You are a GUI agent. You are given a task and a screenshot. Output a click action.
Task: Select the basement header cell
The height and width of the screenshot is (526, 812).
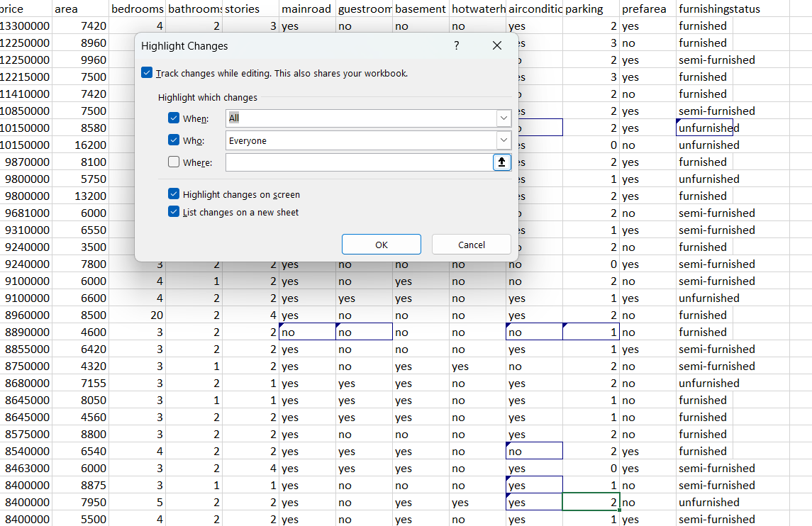pyautogui.click(x=421, y=9)
